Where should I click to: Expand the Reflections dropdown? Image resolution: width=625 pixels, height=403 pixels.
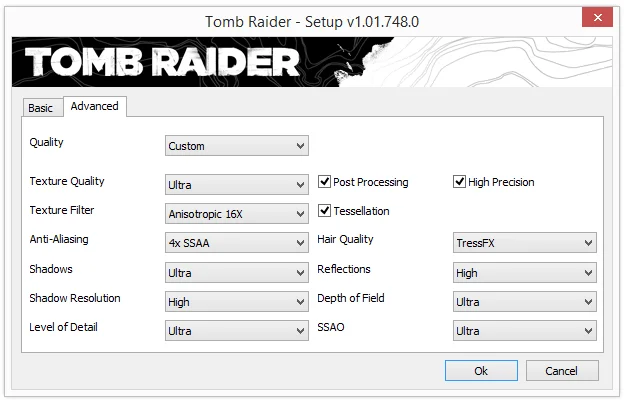click(525, 273)
